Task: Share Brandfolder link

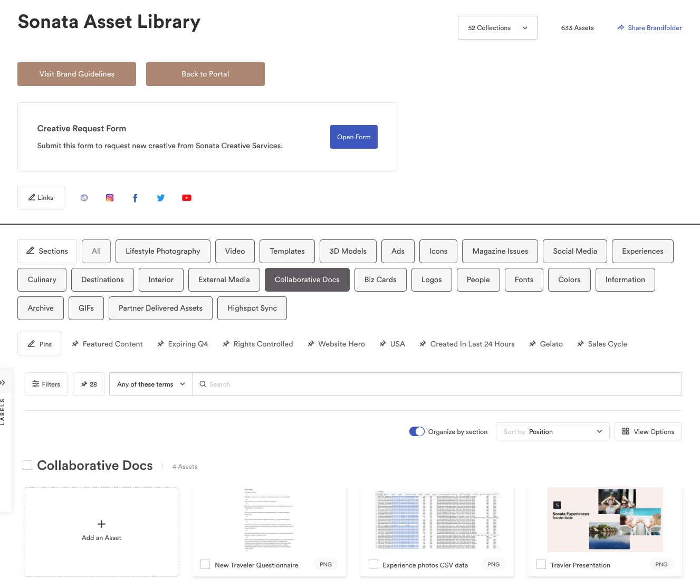Action: coord(649,28)
